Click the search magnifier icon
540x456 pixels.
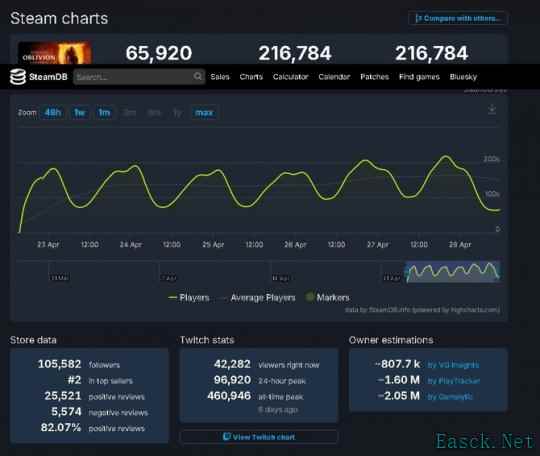click(x=198, y=76)
